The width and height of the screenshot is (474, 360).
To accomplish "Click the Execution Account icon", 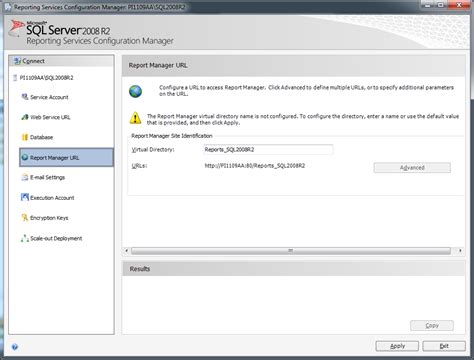I will tap(25, 197).
